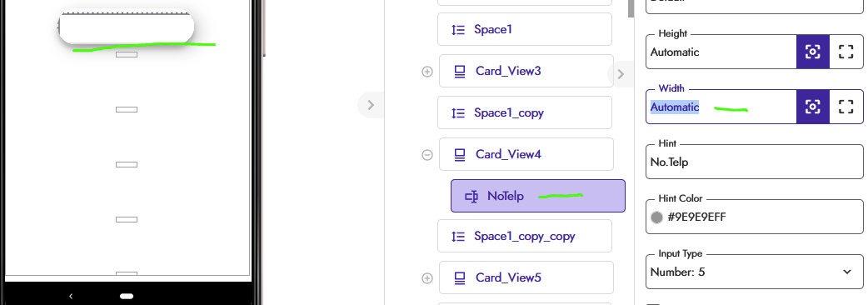Click the Hint text field

coord(754,162)
